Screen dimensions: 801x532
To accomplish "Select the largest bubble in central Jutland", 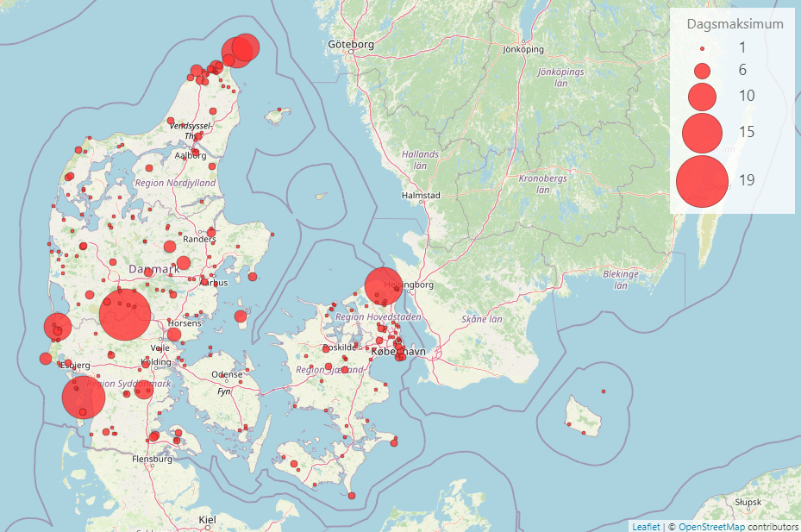I will click(126, 315).
